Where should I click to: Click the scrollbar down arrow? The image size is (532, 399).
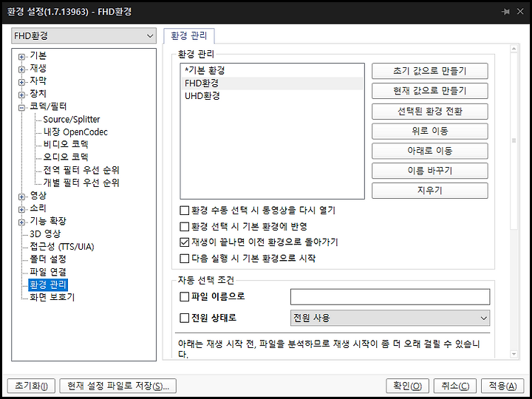click(x=514, y=354)
